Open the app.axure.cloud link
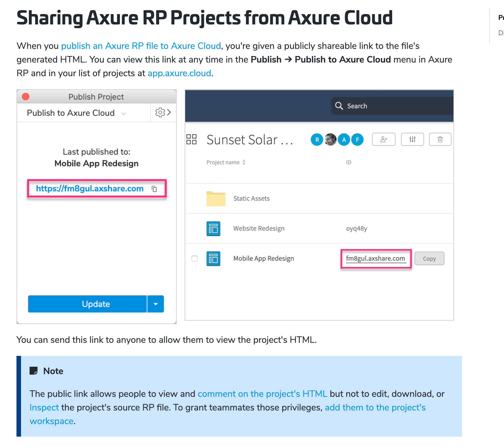Viewport: 504px width, 448px height. click(x=179, y=73)
